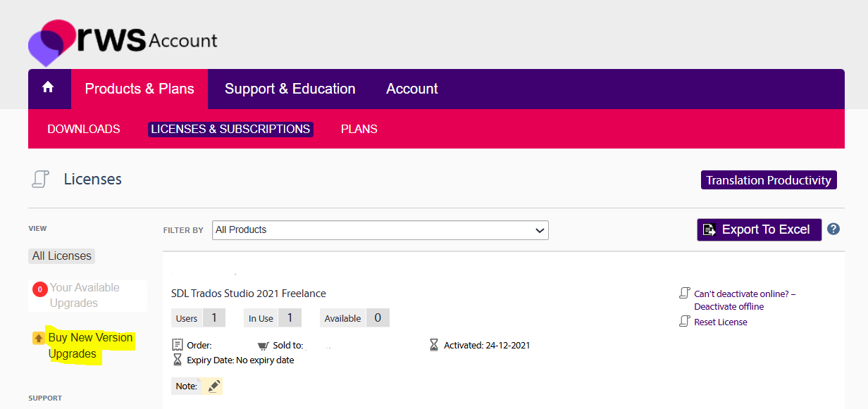Click the red zero upgrades badge
868x409 pixels.
point(39,289)
